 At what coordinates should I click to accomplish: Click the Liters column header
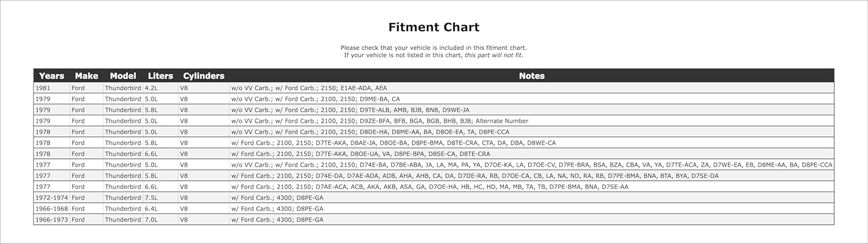point(160,76)
